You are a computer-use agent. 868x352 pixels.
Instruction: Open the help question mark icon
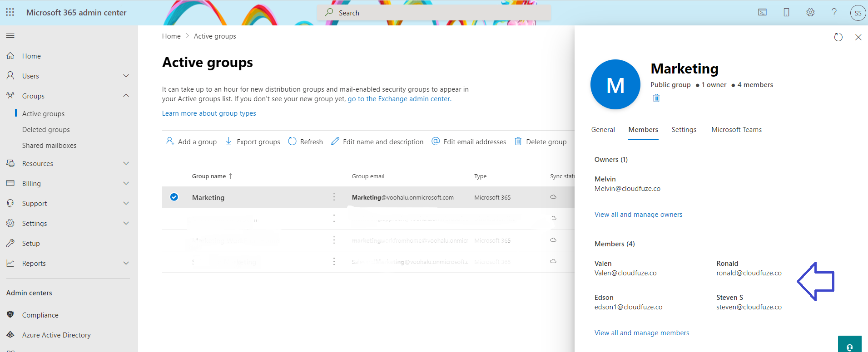(834, 12)
